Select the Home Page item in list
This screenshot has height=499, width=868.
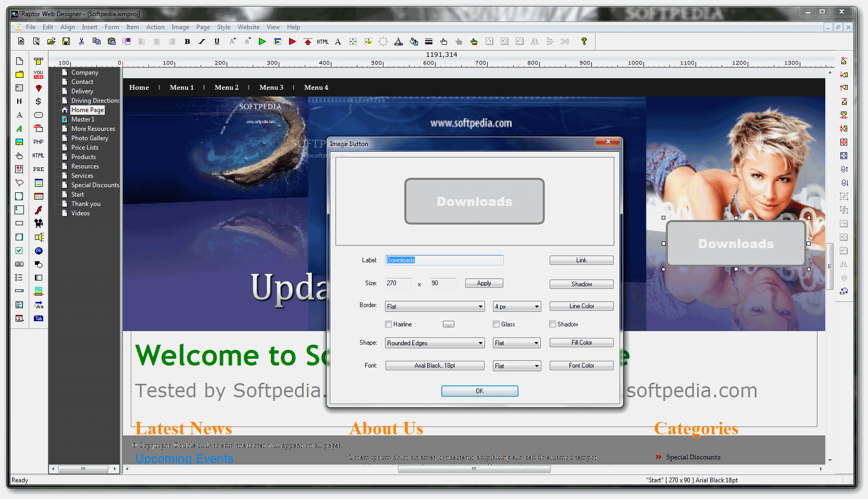point(88,110)
